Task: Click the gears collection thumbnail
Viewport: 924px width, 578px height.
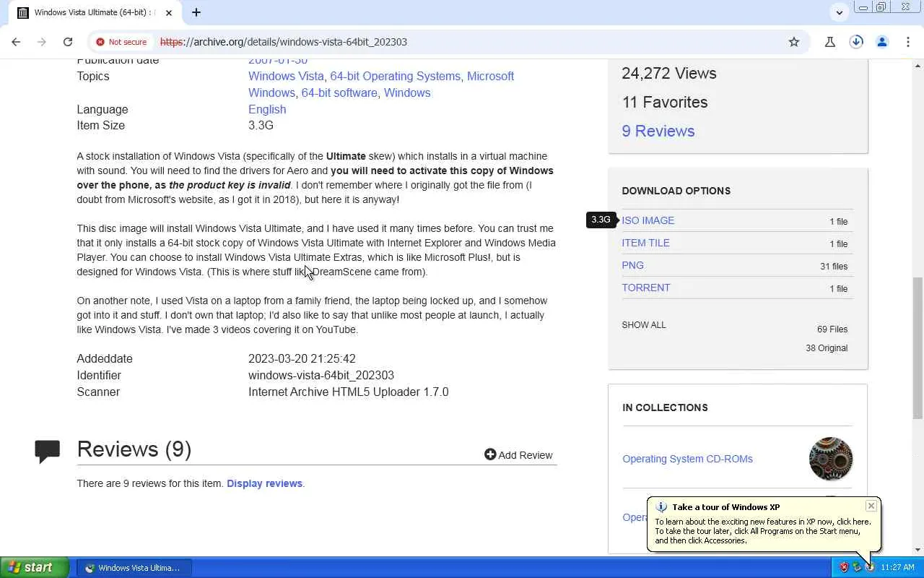Action: tap(831, 459)
